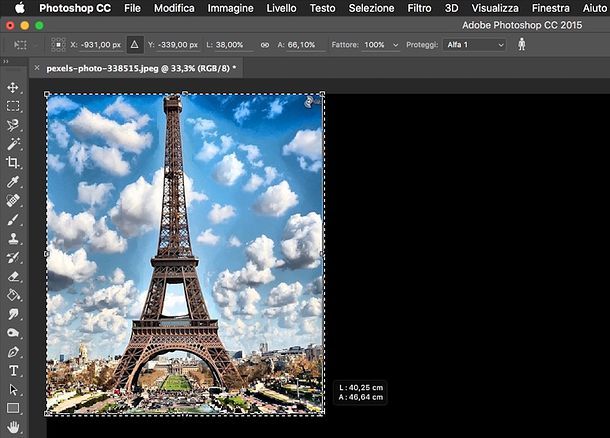Select the Rectangular Marquee tool
Image resolution: width=610 pixels, height=438 pixels.
click(x=13, y=106)
